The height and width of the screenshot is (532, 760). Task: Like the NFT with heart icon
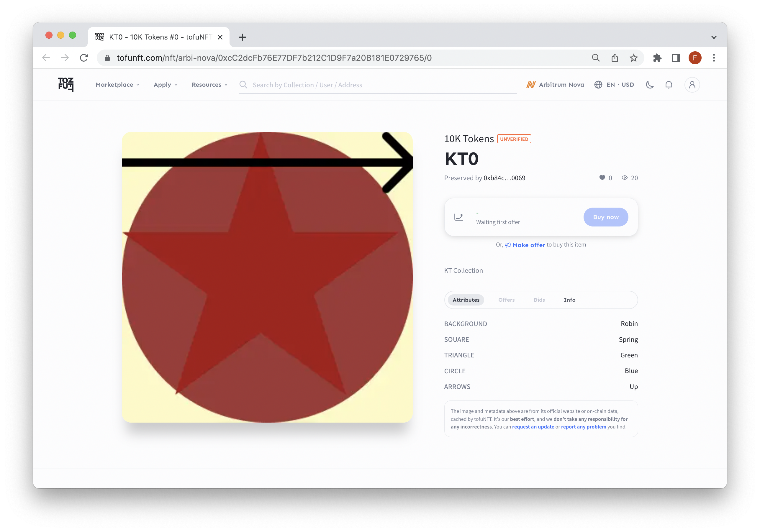[x=602, y=178]
